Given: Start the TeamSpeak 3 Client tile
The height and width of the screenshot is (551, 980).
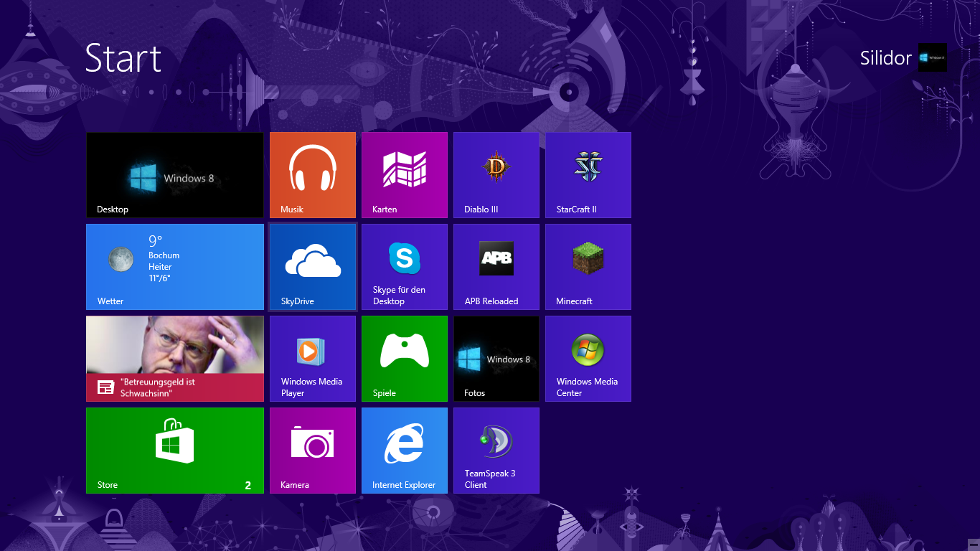Looking at the screenshot, I should pos(496,450).
